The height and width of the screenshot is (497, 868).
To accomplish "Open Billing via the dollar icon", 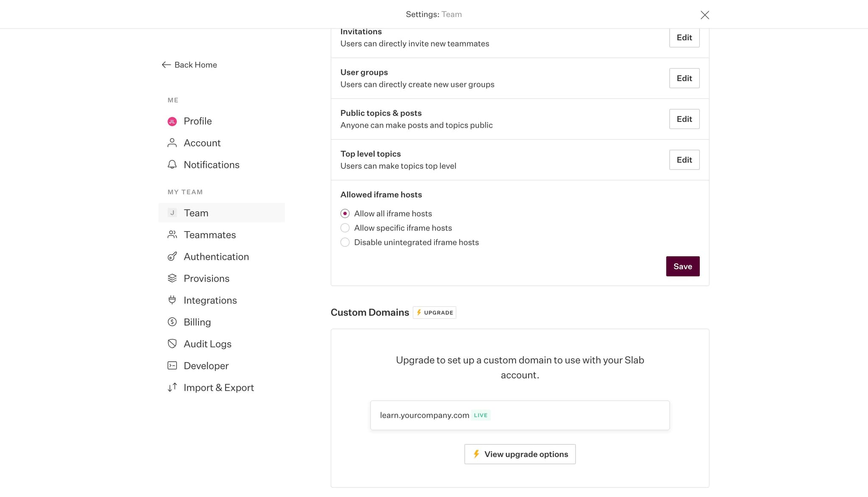I will coord(172,322).
